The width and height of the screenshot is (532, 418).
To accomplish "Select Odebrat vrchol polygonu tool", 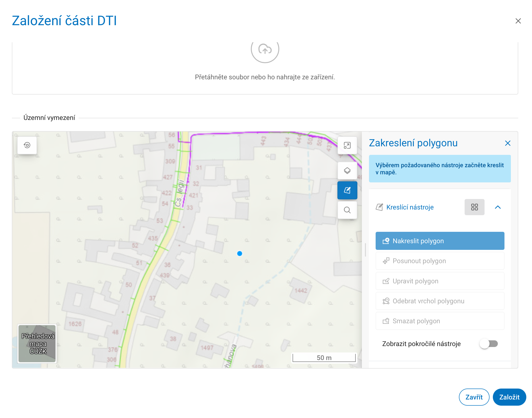I will click(440, 301).
